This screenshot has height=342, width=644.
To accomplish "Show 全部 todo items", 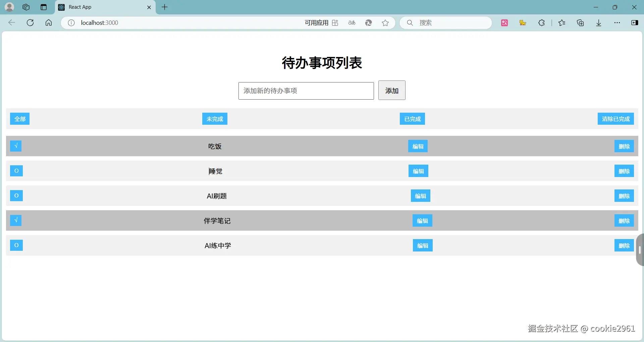I will point(20,119).
